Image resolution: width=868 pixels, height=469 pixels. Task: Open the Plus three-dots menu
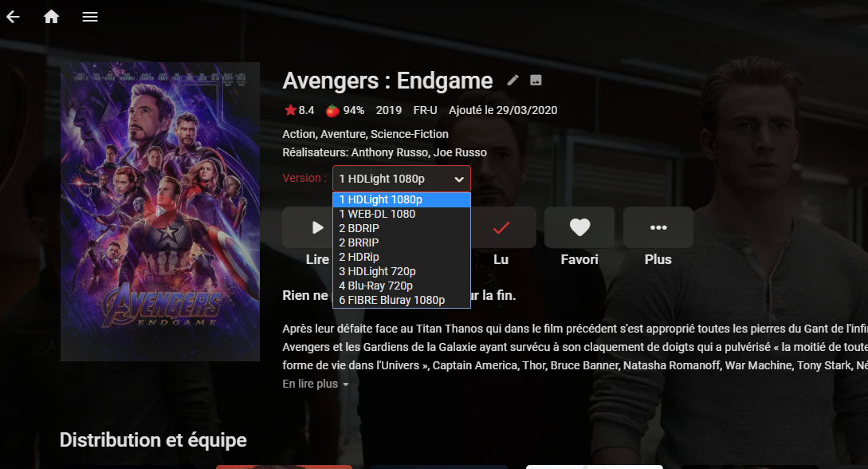tap(658, 227)
